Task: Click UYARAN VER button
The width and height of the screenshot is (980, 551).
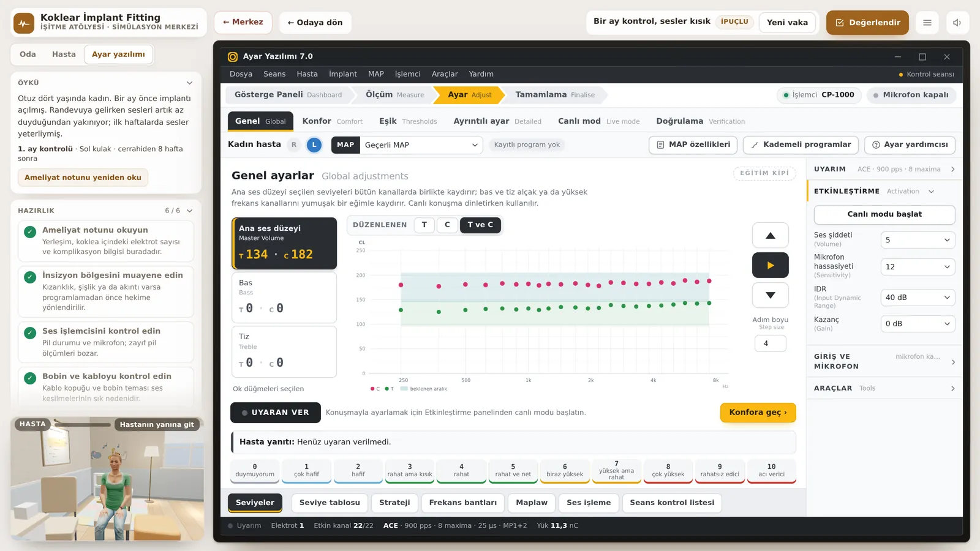Action: (276, 413)
